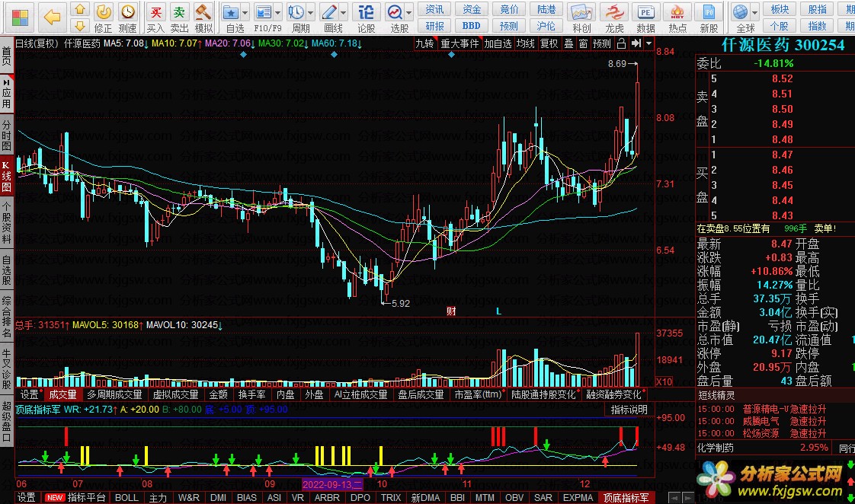
Task: Click the 资讯 button
Action: 434,9
